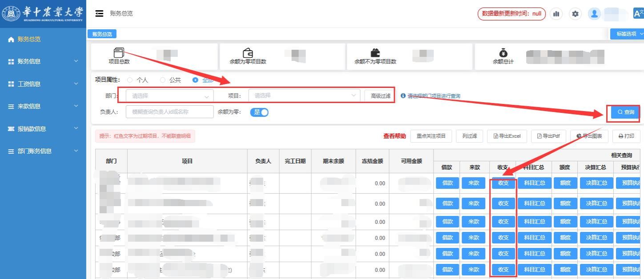
Task: Click the 余额总计 money bag icon
Action: pos(503,53)
